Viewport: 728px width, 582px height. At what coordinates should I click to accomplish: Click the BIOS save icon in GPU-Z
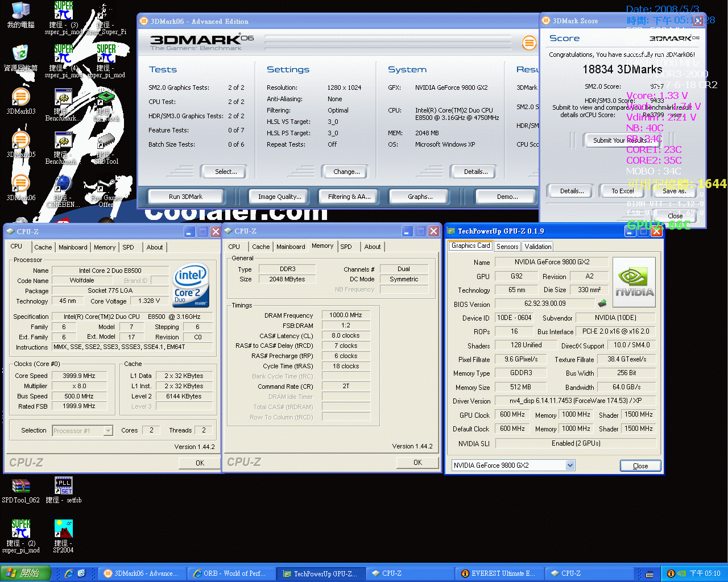click(x=602, y=303)
